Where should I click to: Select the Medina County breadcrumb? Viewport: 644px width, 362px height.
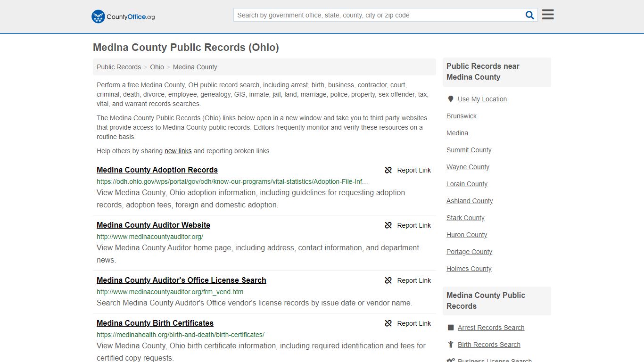(195, 67)
